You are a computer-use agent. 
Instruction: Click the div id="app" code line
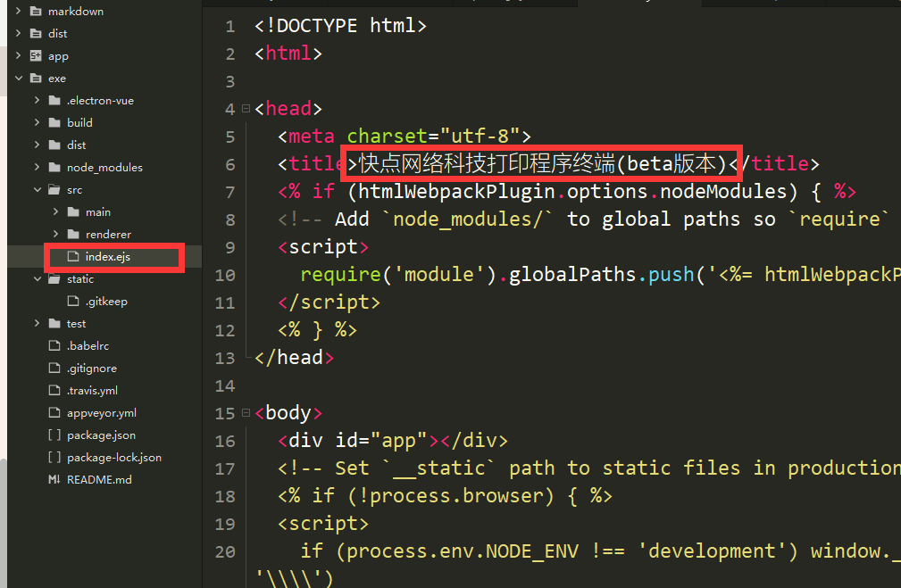(x=393, y=441)
